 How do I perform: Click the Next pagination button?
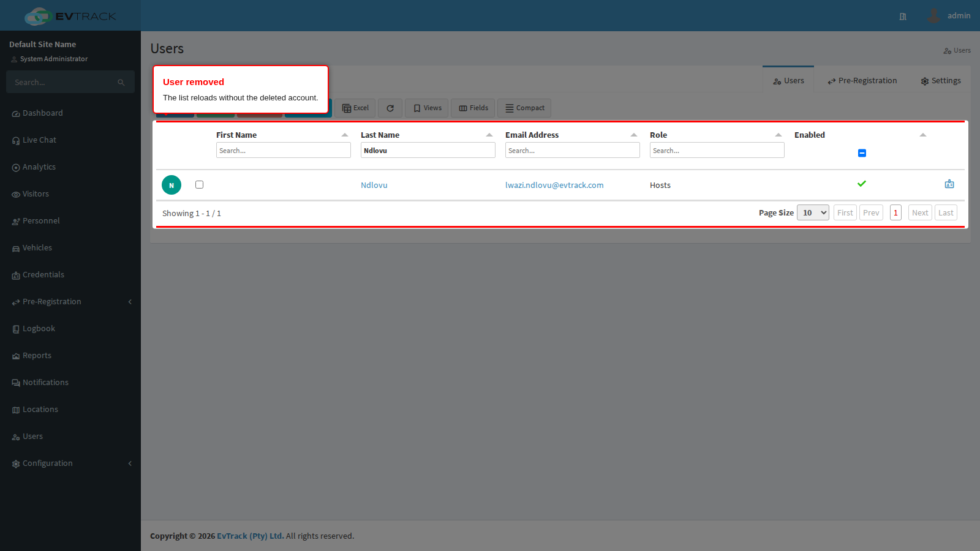tap(920, 213)
